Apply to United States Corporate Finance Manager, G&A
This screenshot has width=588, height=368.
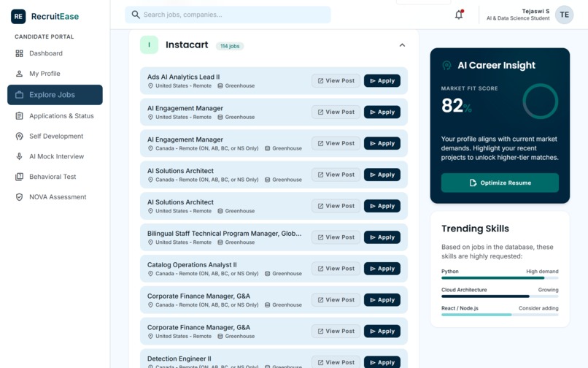[382, 331]
